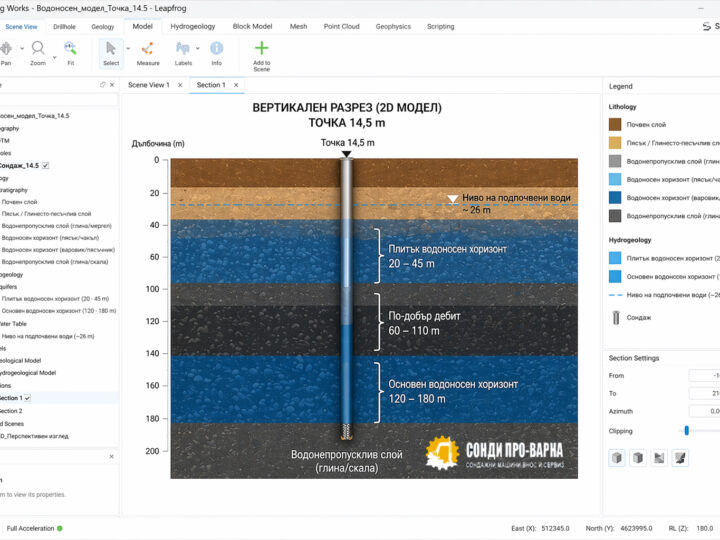
Task: Click the Плитък водоносен хоризонт legend swatch
Action: click(615, 258)
